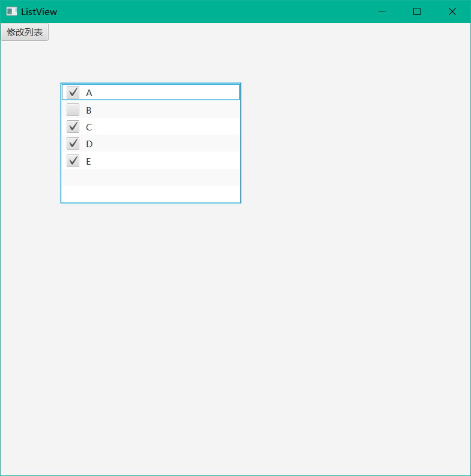This screenshot has width=471, height=476.
Task: Uncheck the checkbox next to E
Action: coord(73,161)
